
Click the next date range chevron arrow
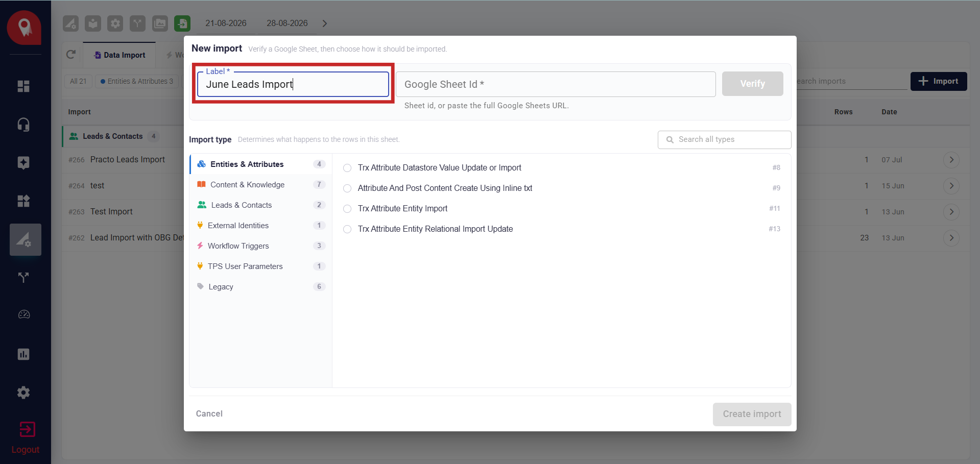coord(324,23)
